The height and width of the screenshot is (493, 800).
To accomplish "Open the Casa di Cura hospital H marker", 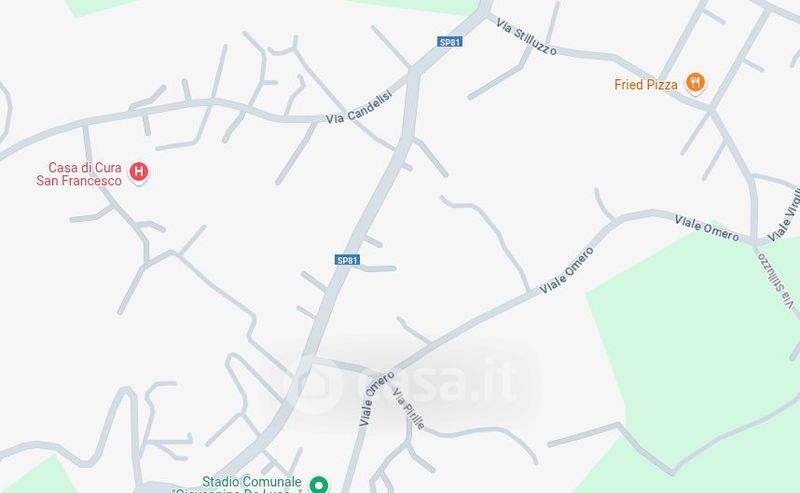I will pyautogui.click(x=139, y=172).
